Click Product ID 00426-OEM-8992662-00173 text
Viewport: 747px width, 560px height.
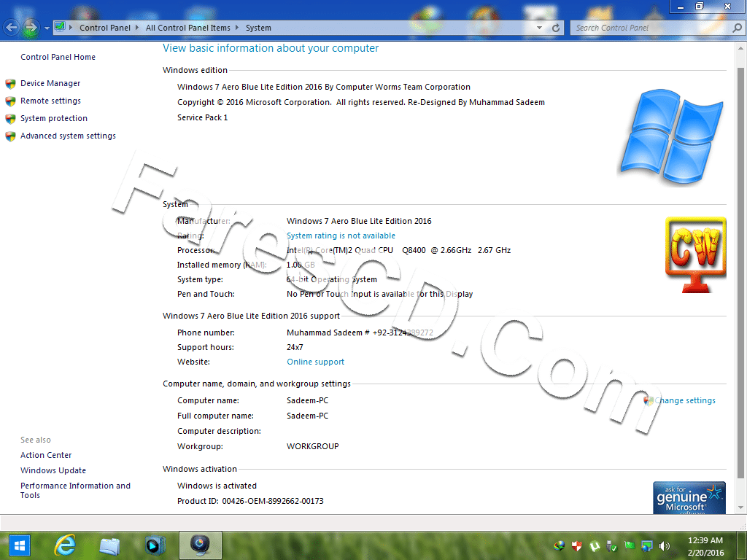click(x=250, y=501)
